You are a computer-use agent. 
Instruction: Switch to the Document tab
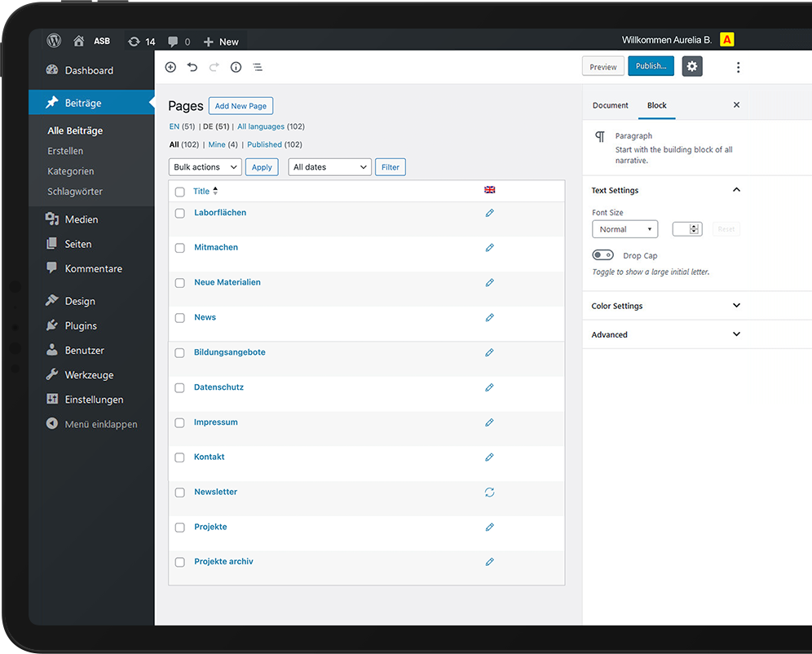coord(611,105)
